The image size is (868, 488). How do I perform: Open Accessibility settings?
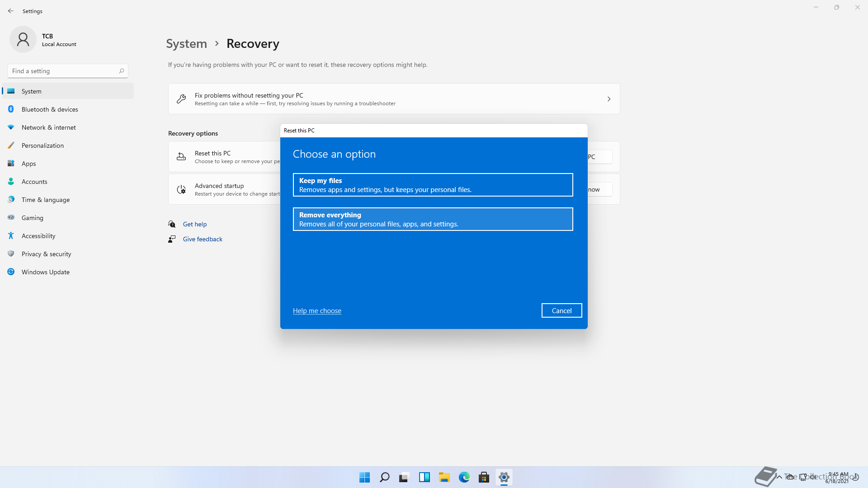[38, 236]
